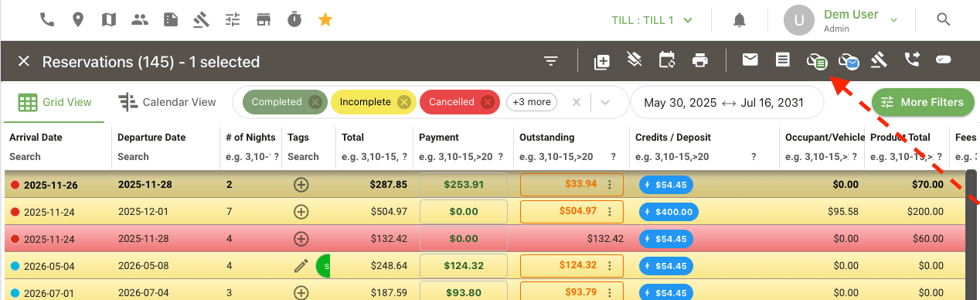Switch to Grid View tab
This screenshot has width=980, height=300.
[55, 102]
